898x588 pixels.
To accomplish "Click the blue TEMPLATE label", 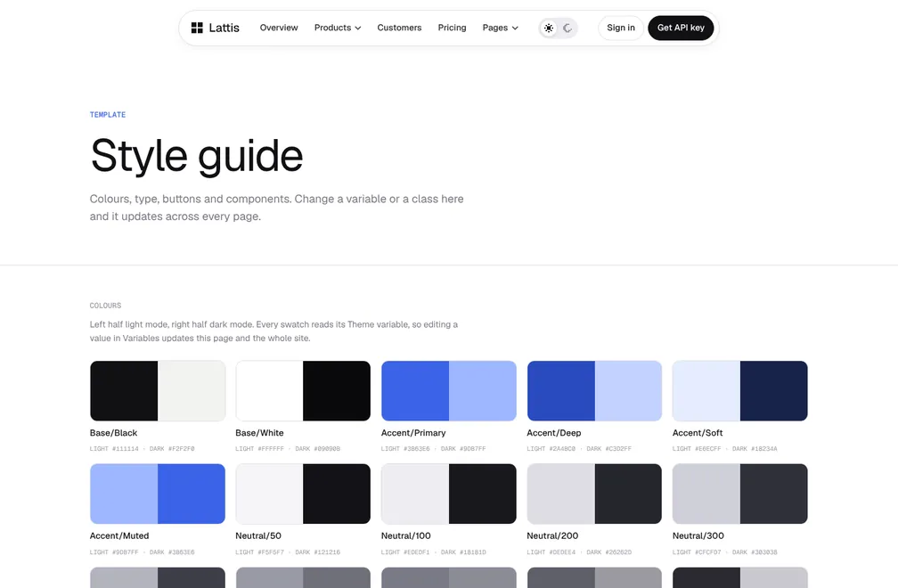I will pyautogui.click(x=108, y=115).
